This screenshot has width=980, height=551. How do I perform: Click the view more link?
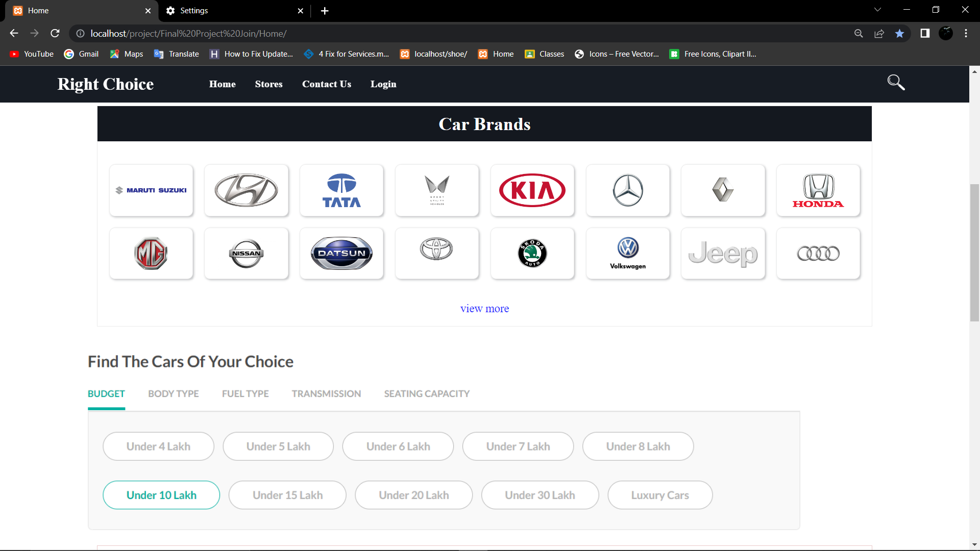(484, 308)
